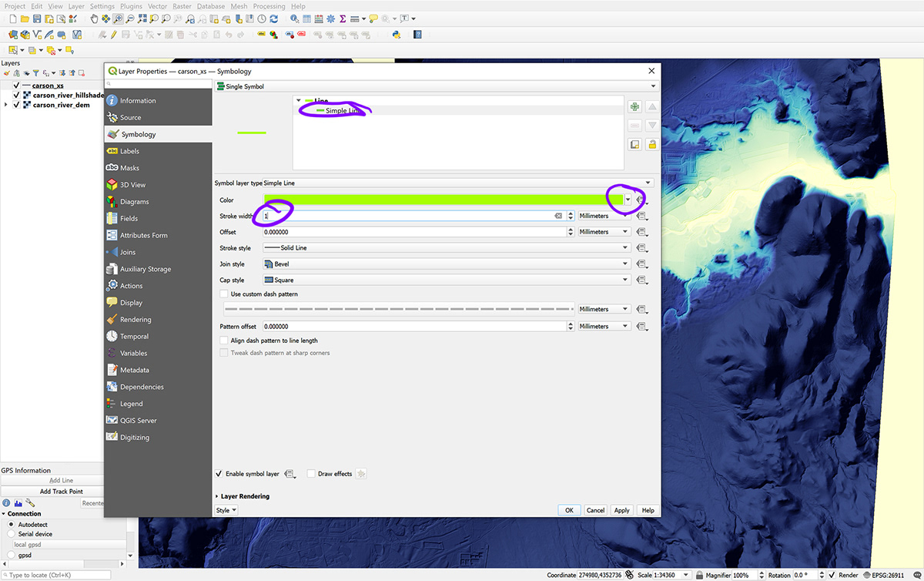Click the Refresh map icon
This screenshot has width=924, height=581.
(274, 18)
